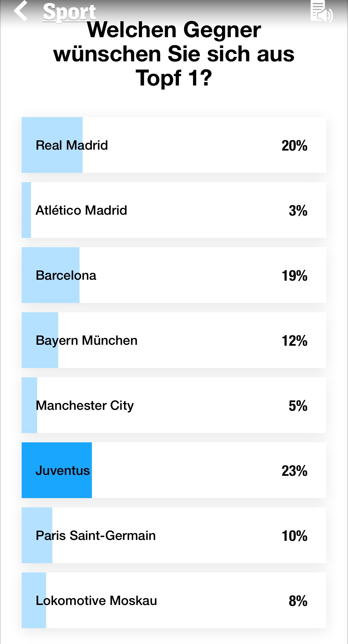Select the Atlético Madrid poll option

pos(174,210)
